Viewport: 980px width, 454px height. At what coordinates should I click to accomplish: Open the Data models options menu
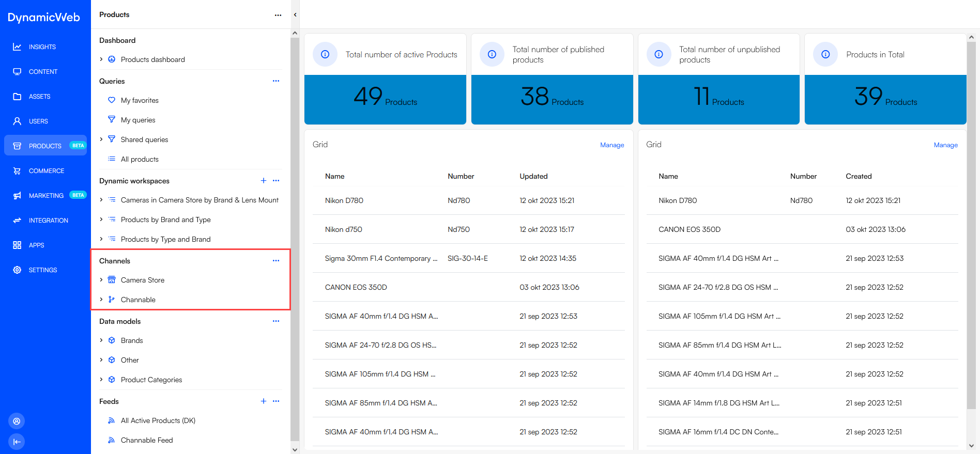(x=276, y=321)
